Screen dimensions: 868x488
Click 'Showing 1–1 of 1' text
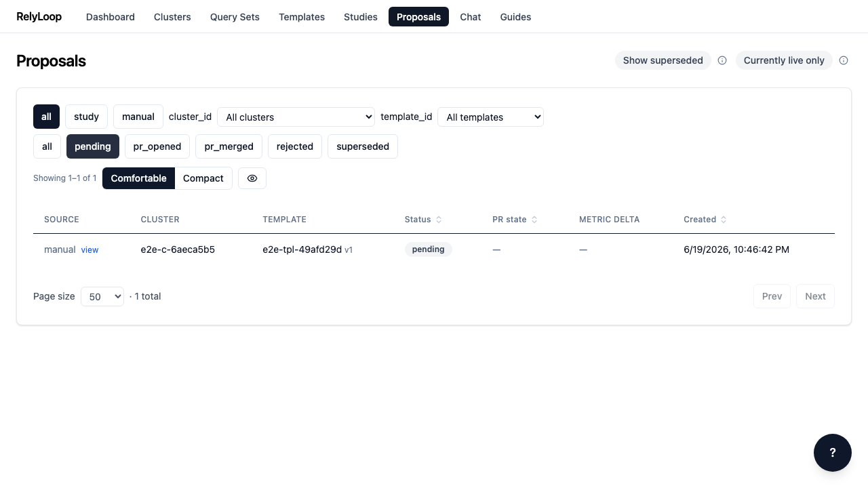65,178
